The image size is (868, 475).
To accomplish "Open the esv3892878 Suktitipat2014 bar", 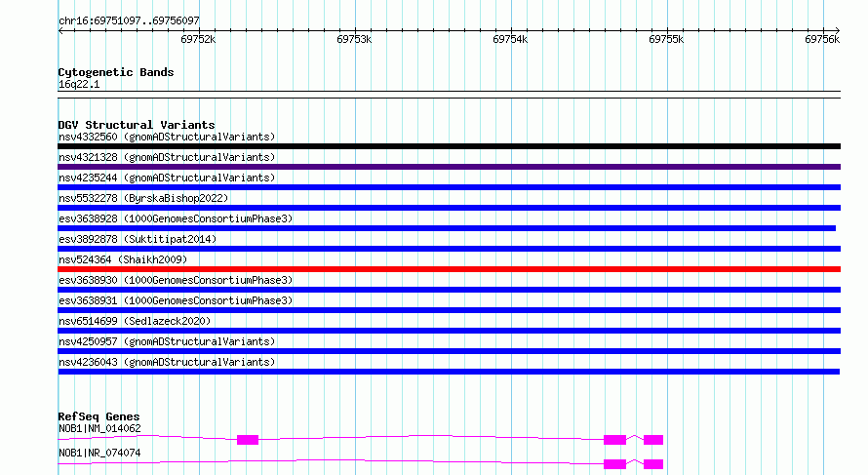I will tap(449, 249).
